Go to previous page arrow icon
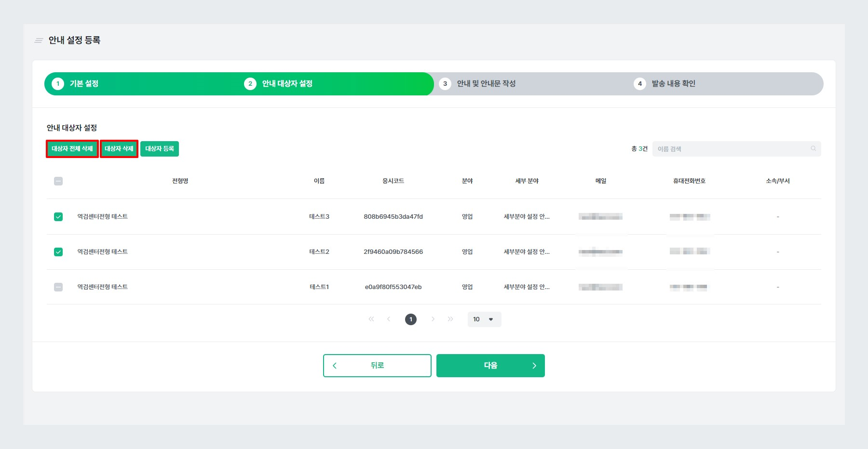 click(x=389, y=319)
